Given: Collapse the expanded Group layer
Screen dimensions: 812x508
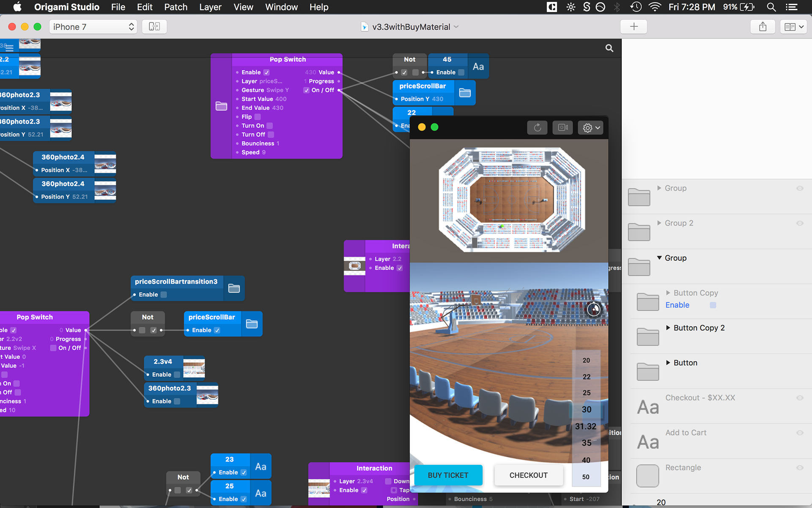Looking at the screenshot, I should (659, 257).
